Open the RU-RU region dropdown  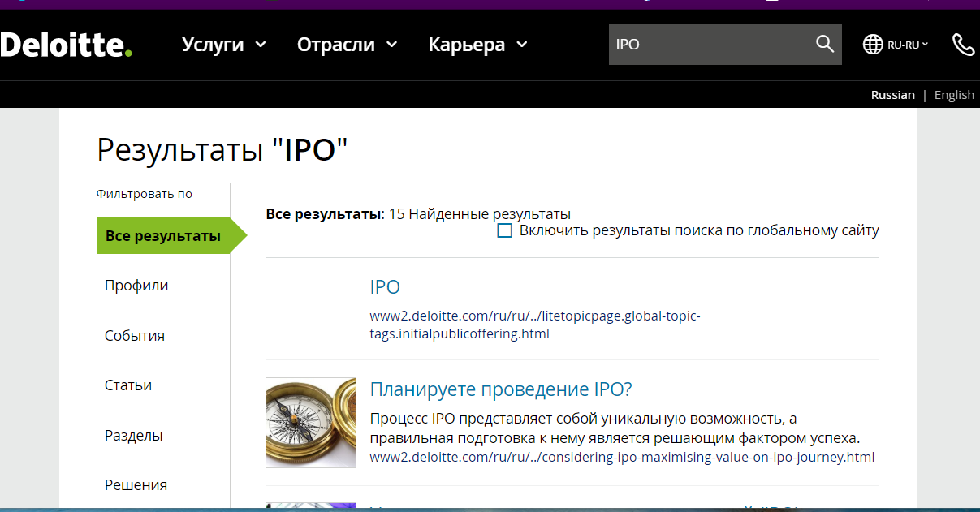click(x=908, y=45)
